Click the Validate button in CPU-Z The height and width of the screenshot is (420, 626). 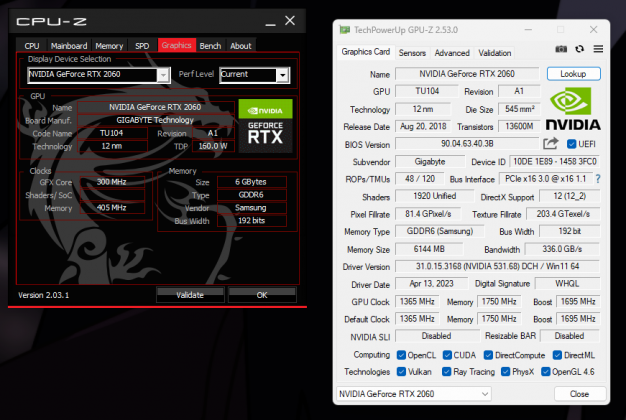pos(190,295)
